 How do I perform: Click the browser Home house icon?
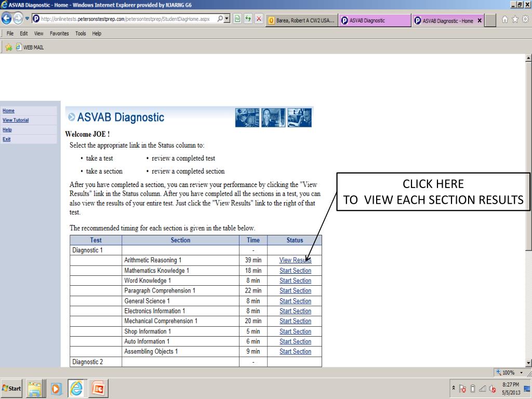505,19
